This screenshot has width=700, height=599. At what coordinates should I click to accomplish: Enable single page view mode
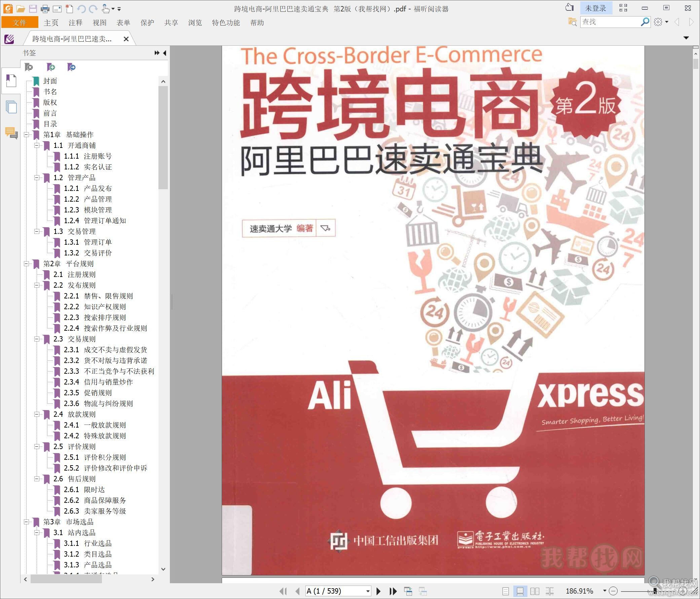(505, 591)
